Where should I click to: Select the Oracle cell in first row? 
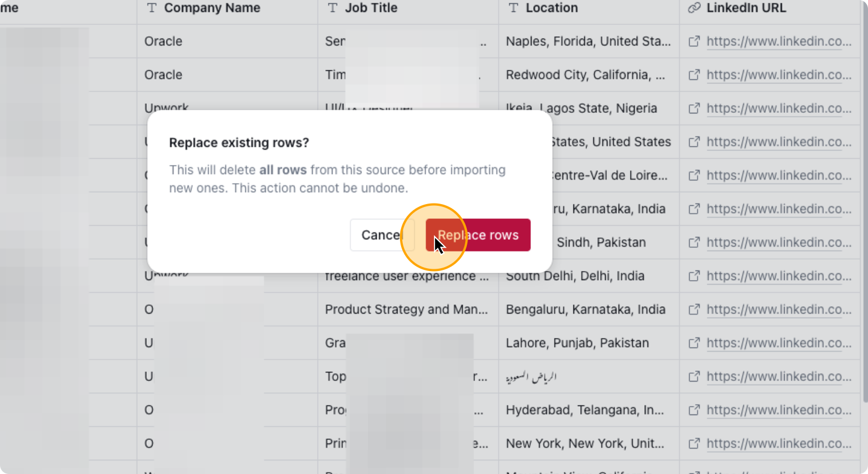[x=163, y=41]
